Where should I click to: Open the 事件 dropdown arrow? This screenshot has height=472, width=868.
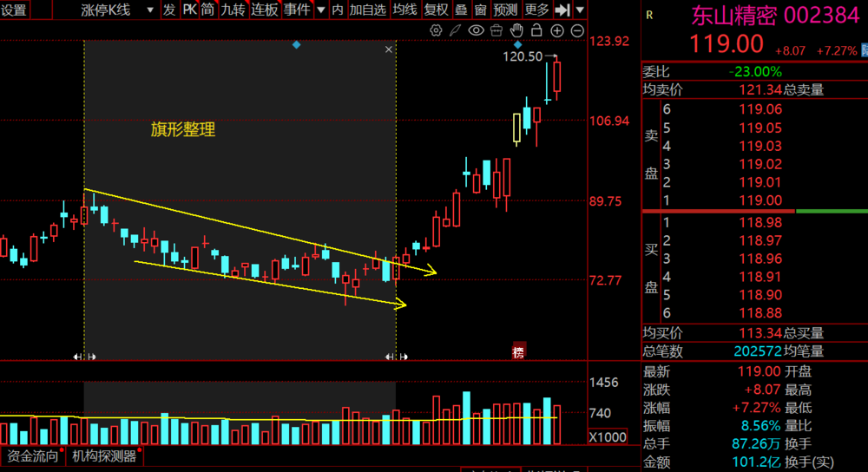(x=321, y=10)
